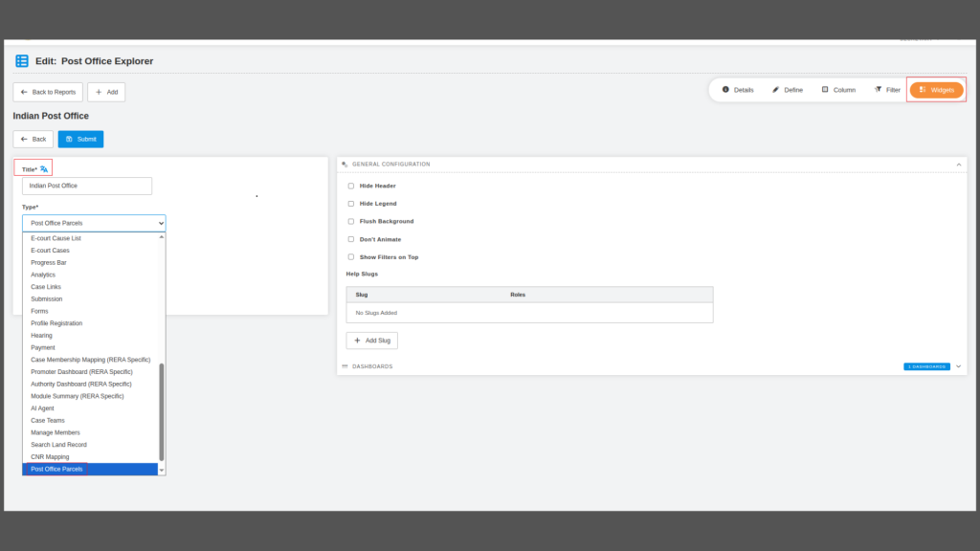The image size is (980, 551).
Task: Click the info icon on Details tab
Action: point(725,90)
